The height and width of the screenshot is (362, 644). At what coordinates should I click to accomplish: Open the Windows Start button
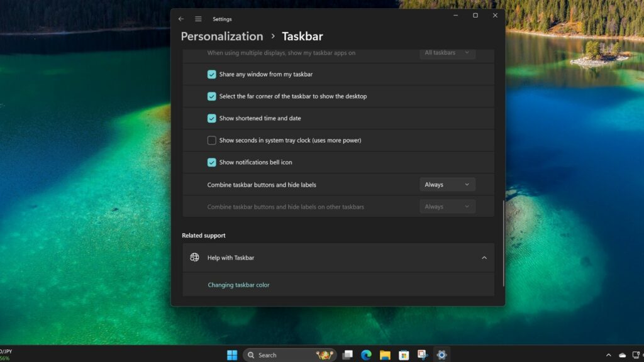[x=231, y=354]
